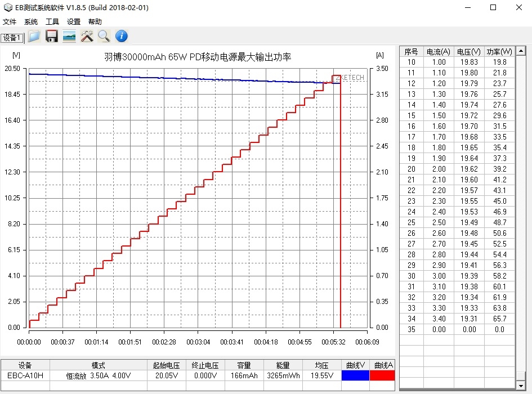Open a file using the folder toolbar icon
Image resolution: width=532 pixels, height=394 pixels.
click(33, 37)
